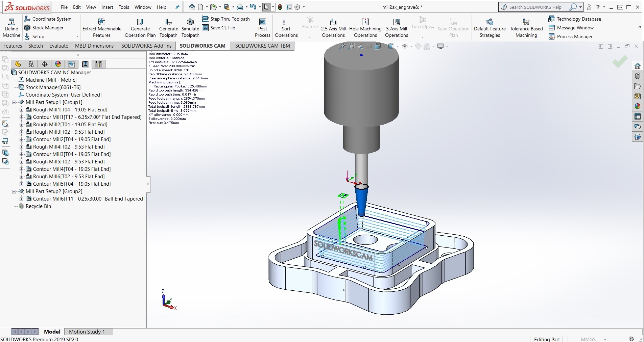Select Coordinate System [User Defined] item

[x=64, y=95]
